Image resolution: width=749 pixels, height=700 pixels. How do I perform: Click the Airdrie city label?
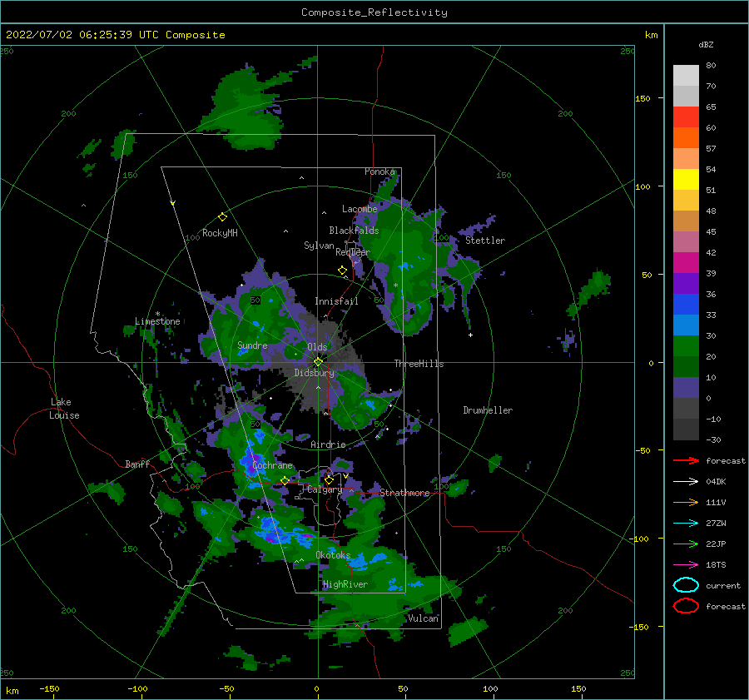coord(328,444)
